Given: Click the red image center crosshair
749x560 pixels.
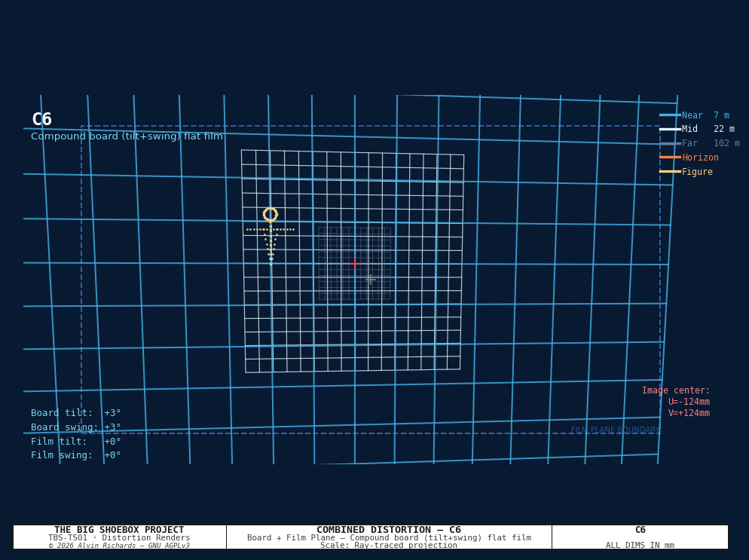Looking at the screenshot, I should (x=355, y=263).
